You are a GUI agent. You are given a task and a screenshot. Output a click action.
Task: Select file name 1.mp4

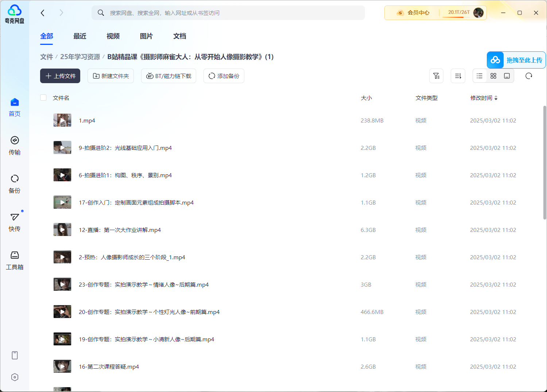coord(87,120)
